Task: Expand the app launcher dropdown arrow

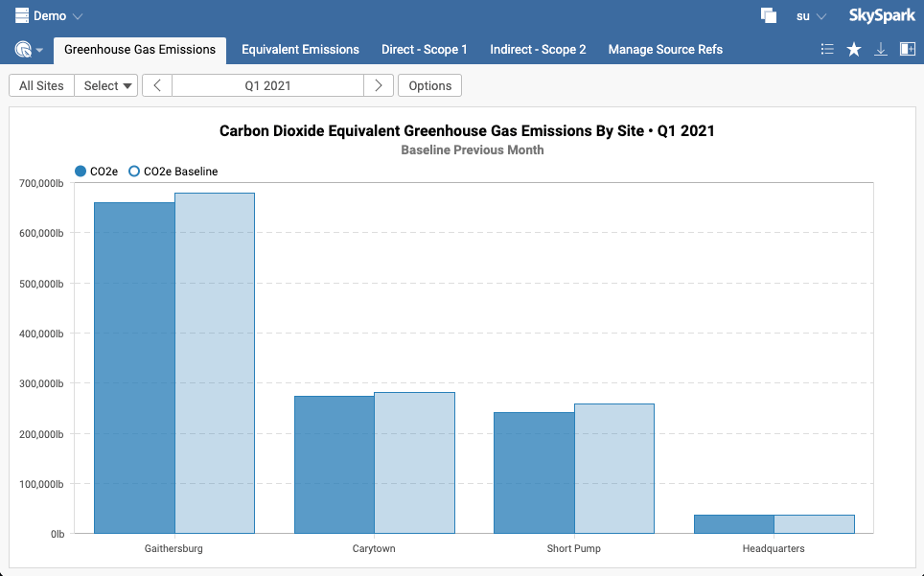Action: coord(39,50)
